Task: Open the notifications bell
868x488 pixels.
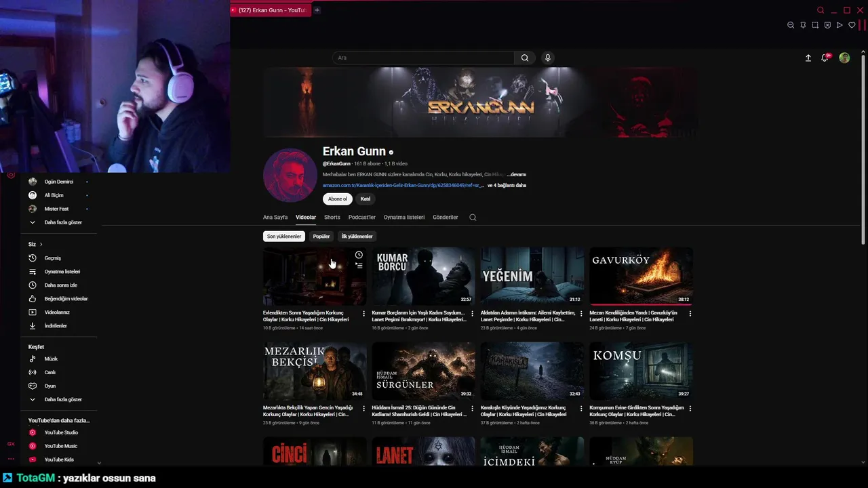Action: point(825,58)
